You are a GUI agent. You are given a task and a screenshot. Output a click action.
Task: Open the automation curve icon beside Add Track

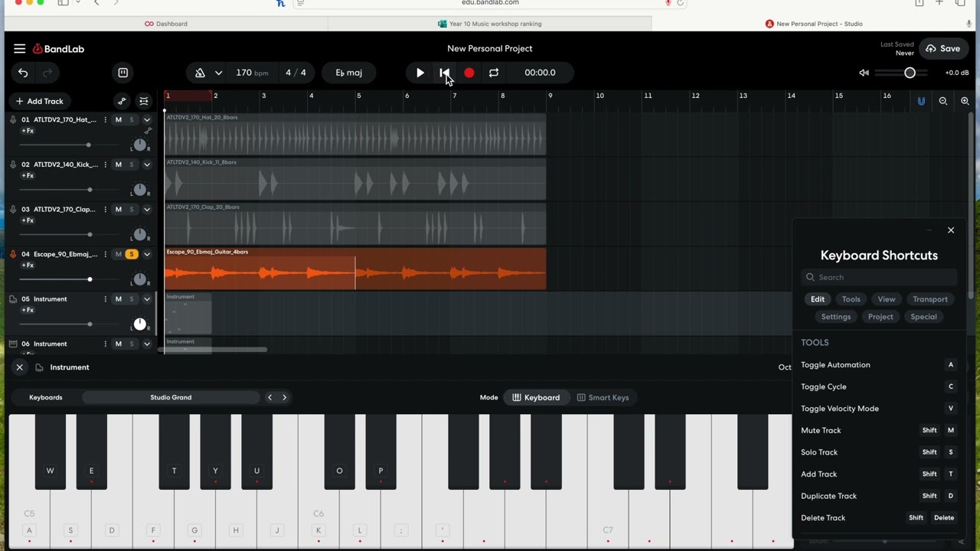click(122, 101)
